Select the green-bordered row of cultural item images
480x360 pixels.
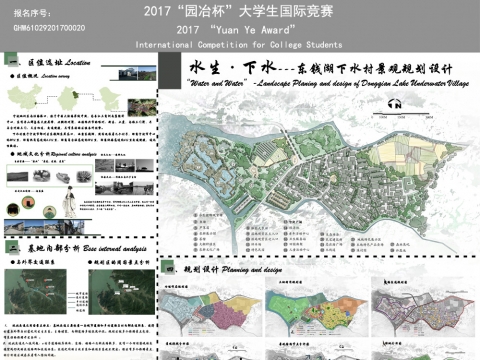pyautogui.click(x=50, y=176)
